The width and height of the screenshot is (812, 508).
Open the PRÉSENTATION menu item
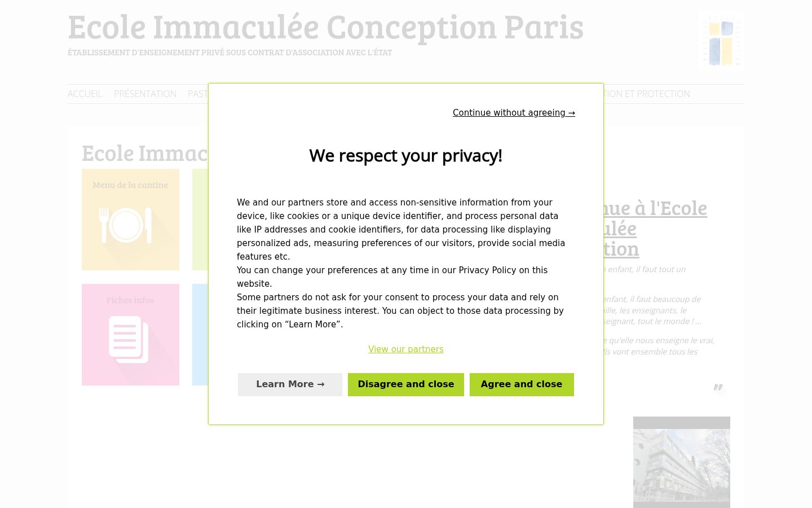point(145,94)
